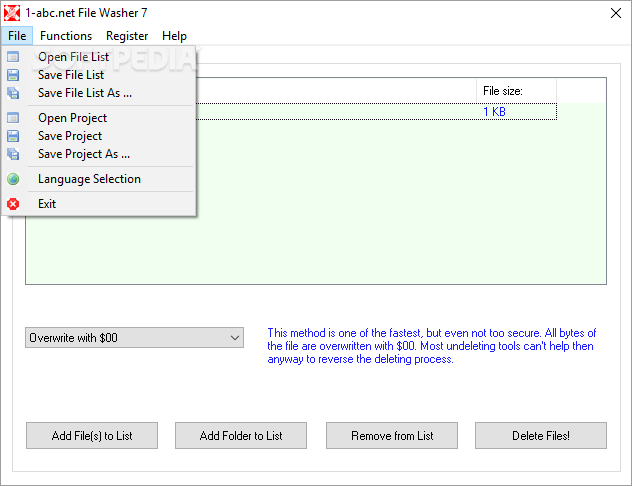
Task: Click Remove from List button
Action: [x=392, y=436]
